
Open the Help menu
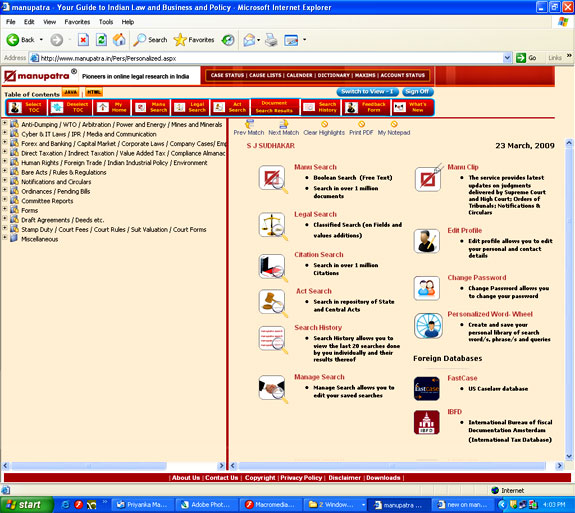point(128,22)
